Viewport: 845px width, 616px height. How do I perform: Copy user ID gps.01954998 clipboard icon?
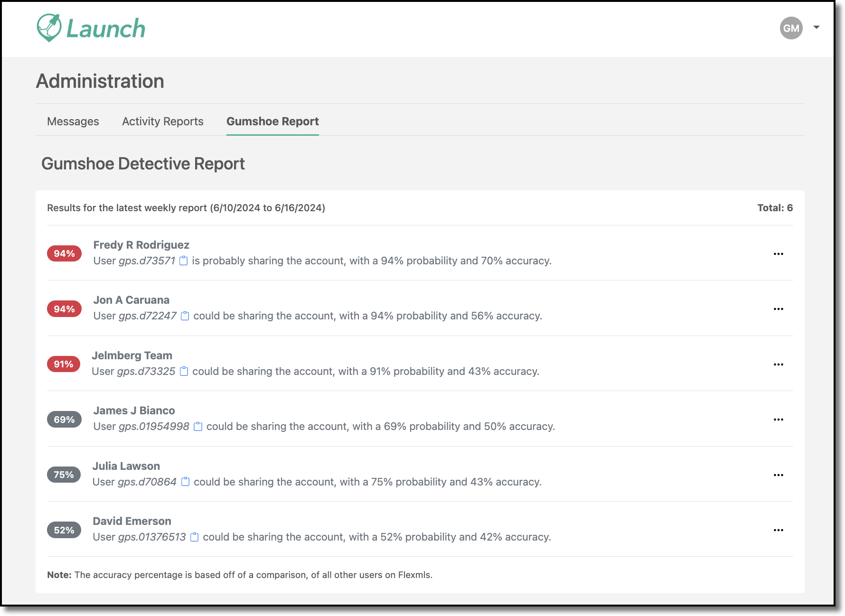pyautogui.click(x=198, y=426)
